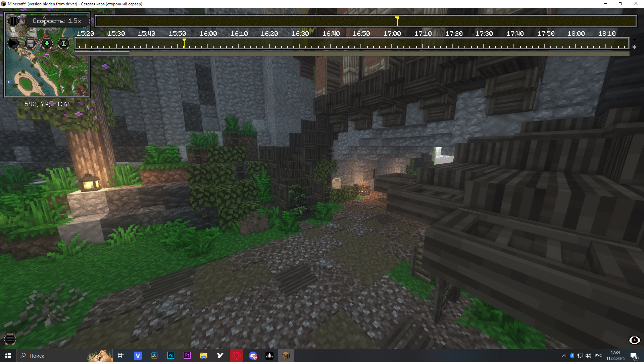Open the blue V app on taskbar
Viewport: 644px width, 362px height.
click(x=138, y=356)
